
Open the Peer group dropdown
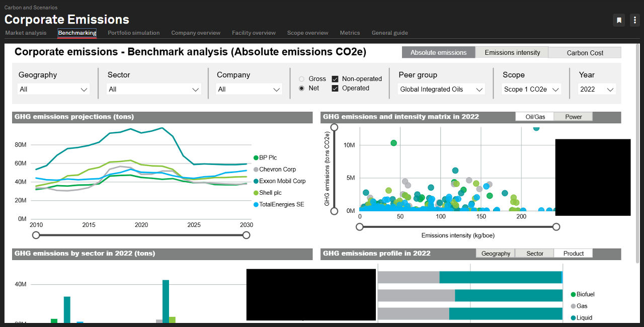(x=441, y=89)
